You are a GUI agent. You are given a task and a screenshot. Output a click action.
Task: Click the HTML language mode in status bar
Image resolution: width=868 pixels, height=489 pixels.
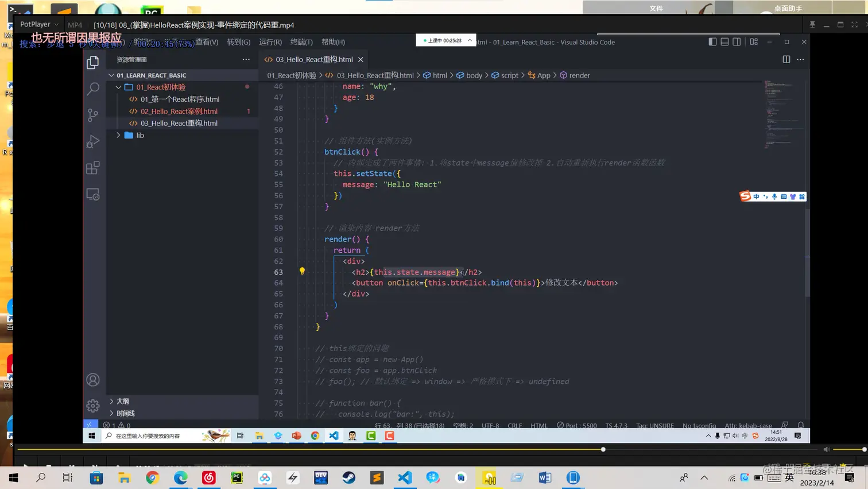tap(539, 425)
